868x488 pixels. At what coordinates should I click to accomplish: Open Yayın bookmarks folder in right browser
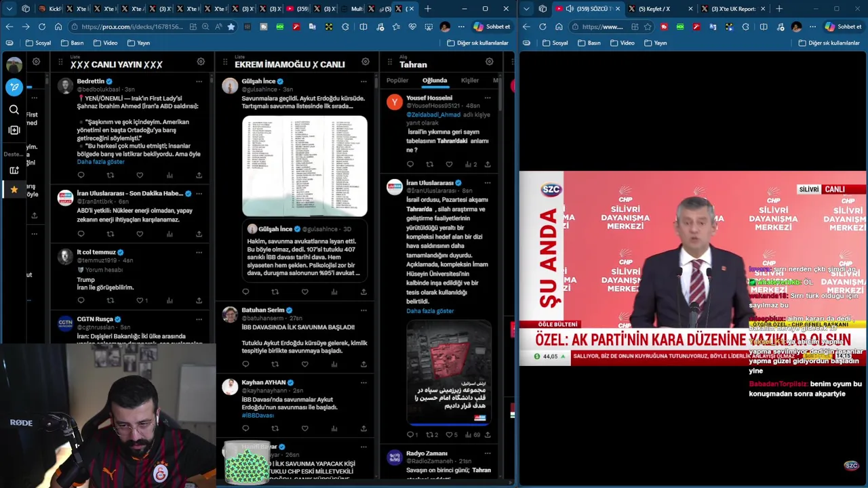655,43
